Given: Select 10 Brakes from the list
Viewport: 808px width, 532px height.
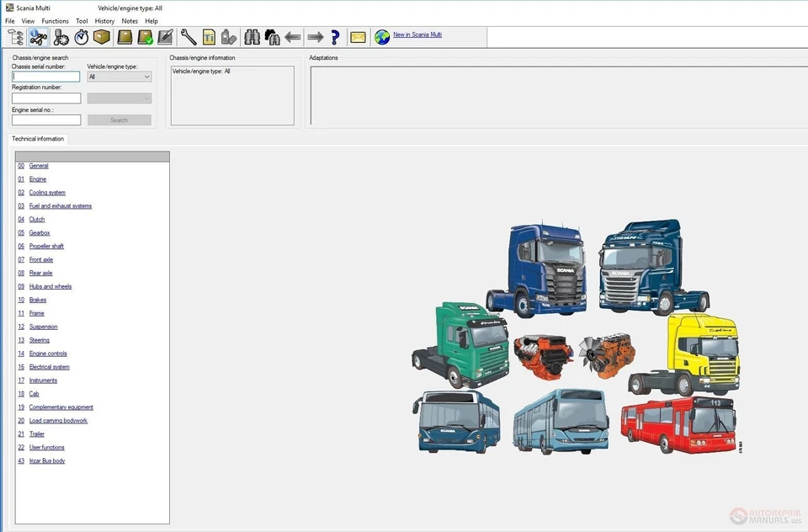Looking at the screenshot, I should tap(37, 300).
